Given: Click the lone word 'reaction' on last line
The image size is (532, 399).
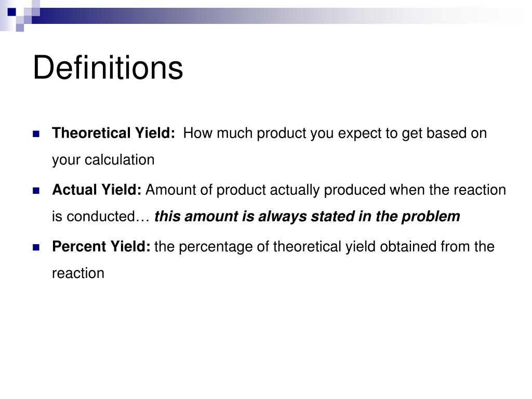Looking at the screenshot, I should (x=78, y=273).
